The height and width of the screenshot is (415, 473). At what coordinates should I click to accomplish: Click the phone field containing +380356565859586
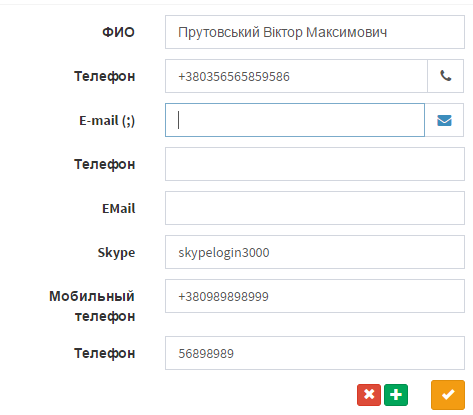296,76
